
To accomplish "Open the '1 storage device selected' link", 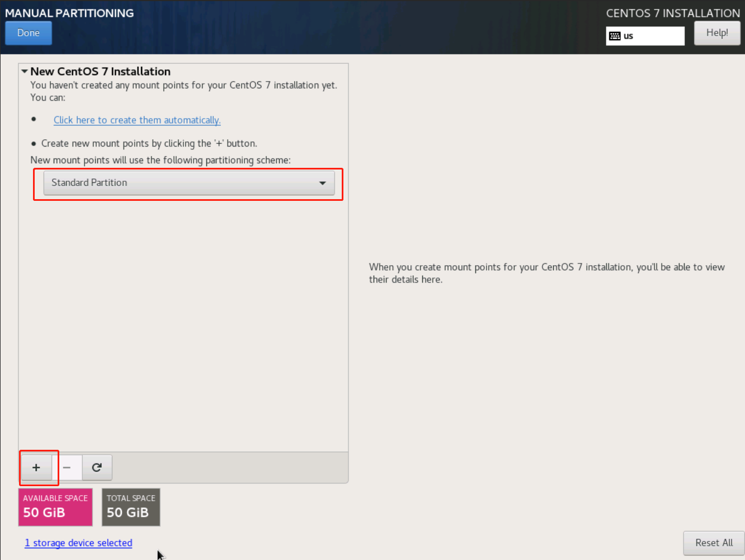I will (x=78, y=543).
